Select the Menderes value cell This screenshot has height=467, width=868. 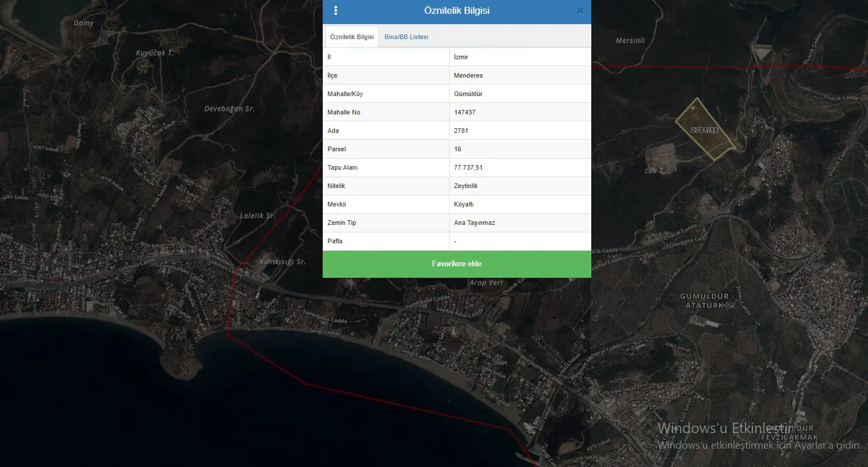520,75
